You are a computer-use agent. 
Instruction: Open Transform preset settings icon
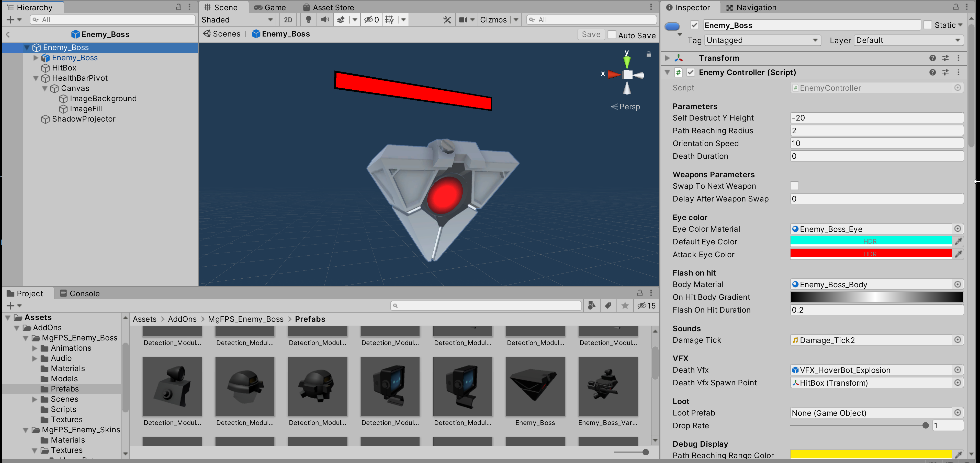click(945, 58)
